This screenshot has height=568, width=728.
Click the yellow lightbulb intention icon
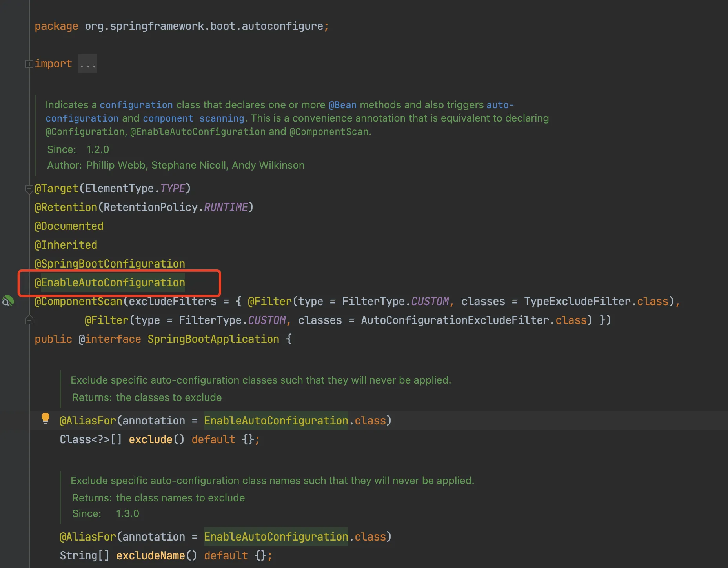[x=45, y=419]
